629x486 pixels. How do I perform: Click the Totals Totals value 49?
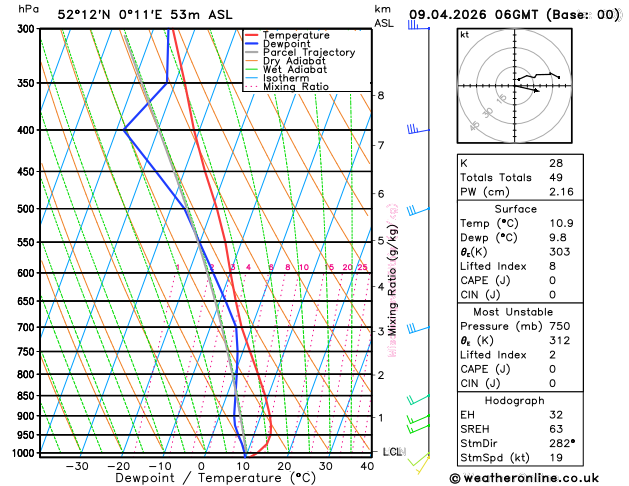[556, 177]
